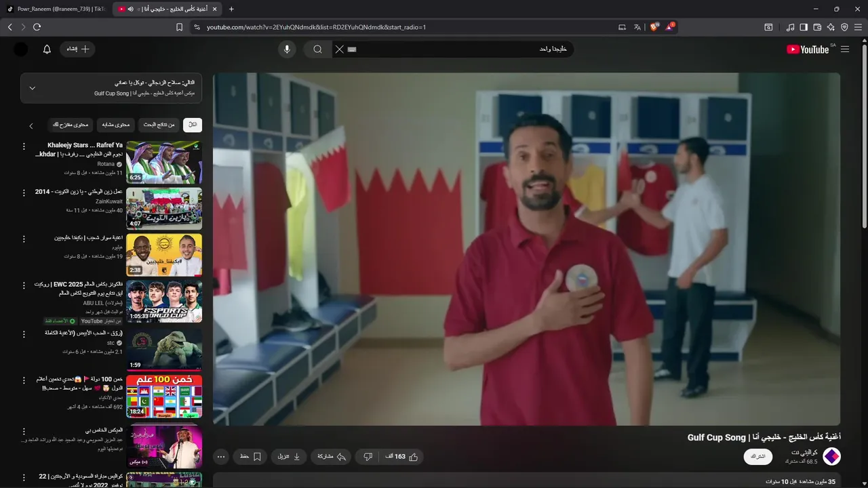Play the green frog 1:59 thumbnail
868x488 pixels.
tap(164, 349)
